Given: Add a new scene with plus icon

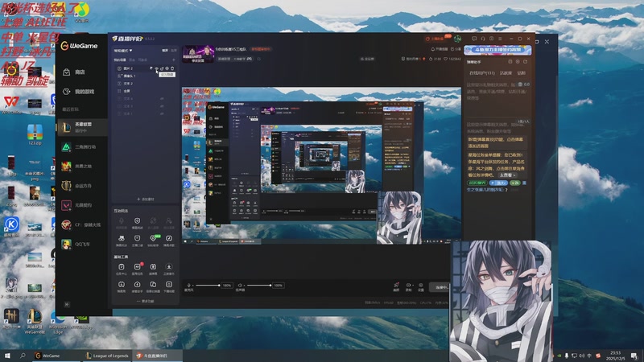Looking at the screenshot, I should pyautogui.click(x=174, y=60).
